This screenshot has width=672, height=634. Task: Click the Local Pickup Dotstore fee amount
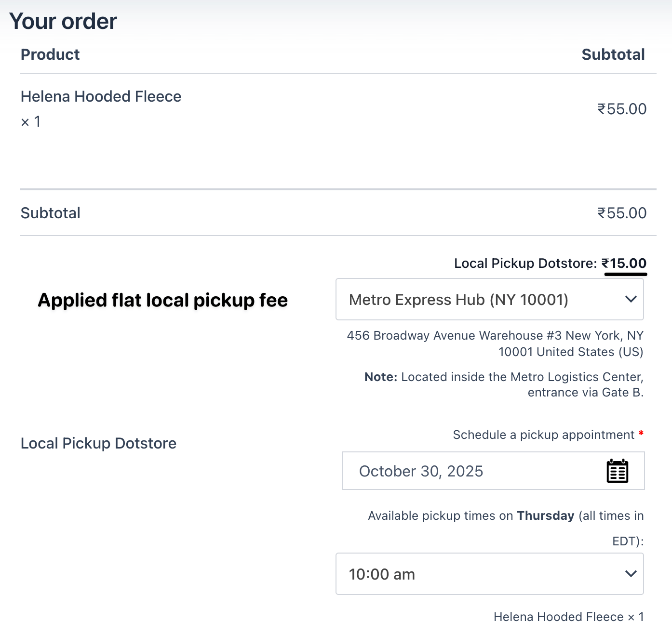[625, 263]
